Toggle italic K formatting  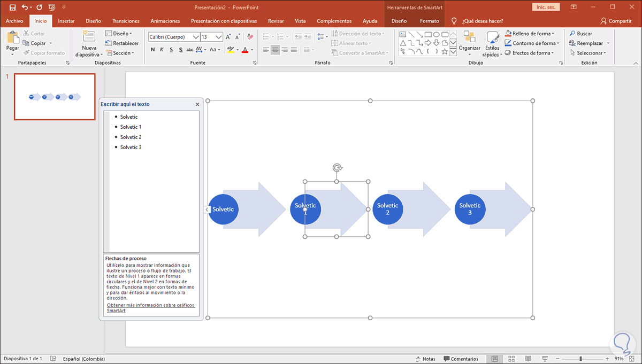coord(162,50)
